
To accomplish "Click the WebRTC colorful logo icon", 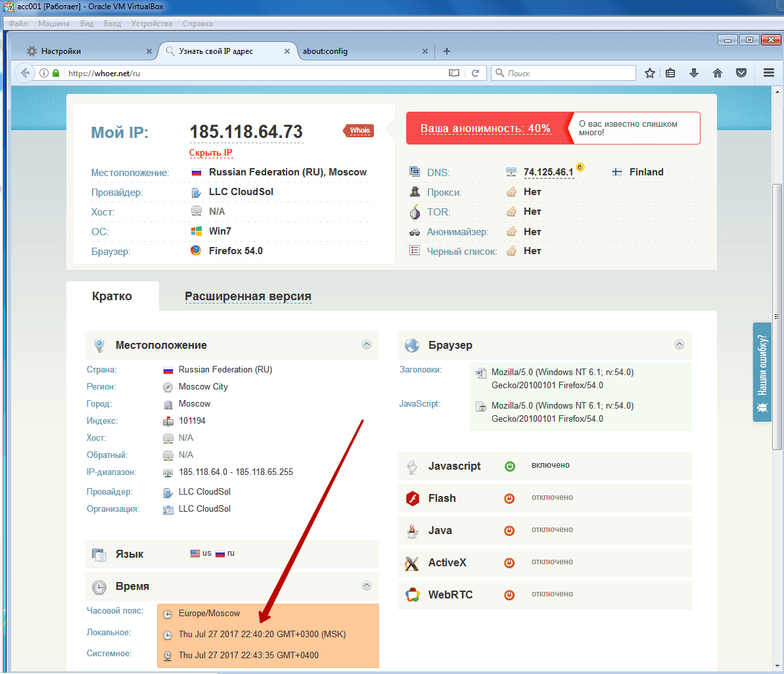I will pyautogui.click(x=413, y=595).
